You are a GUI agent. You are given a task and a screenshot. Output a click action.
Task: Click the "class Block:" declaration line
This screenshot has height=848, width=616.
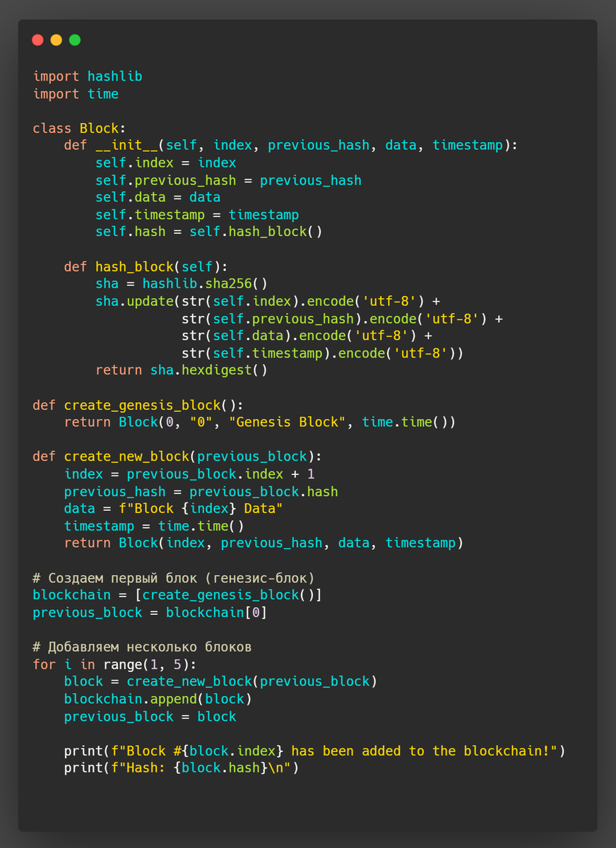pos(79,129)
